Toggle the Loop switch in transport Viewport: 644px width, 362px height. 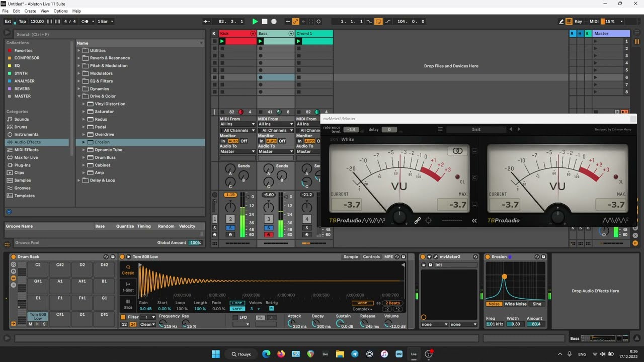(x=378, y=22)
